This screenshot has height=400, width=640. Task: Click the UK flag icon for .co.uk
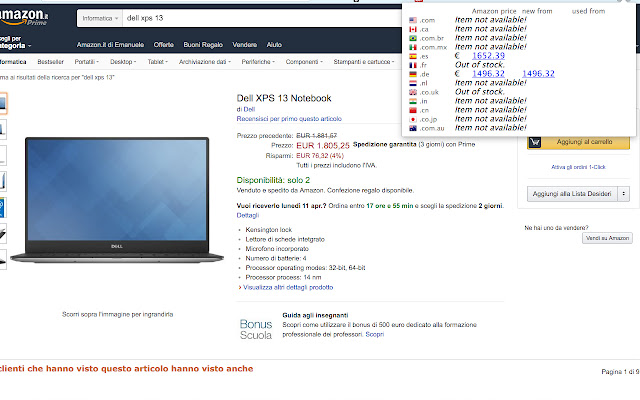(413, 92)
